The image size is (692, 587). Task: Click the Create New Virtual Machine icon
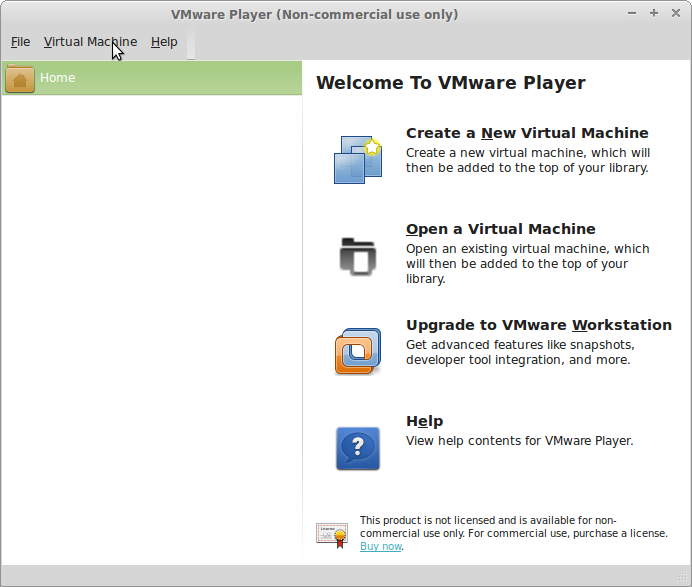pyautogui.click(x=358, y=159)
